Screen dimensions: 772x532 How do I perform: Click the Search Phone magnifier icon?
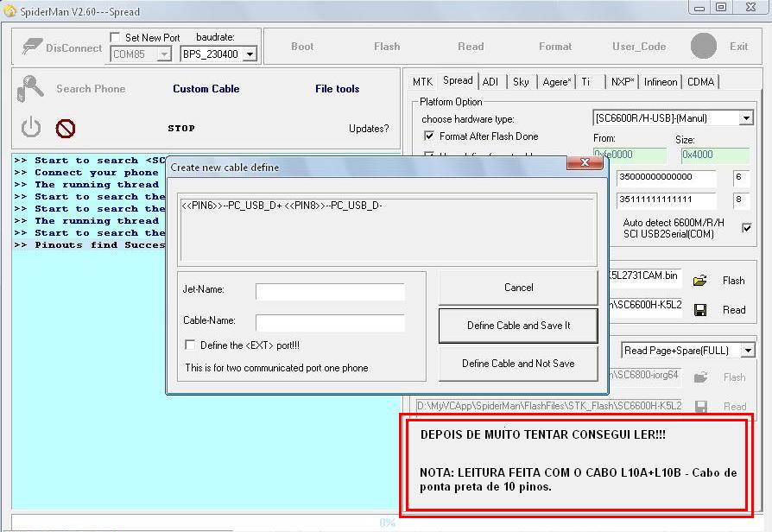click(x=31, y=88)
